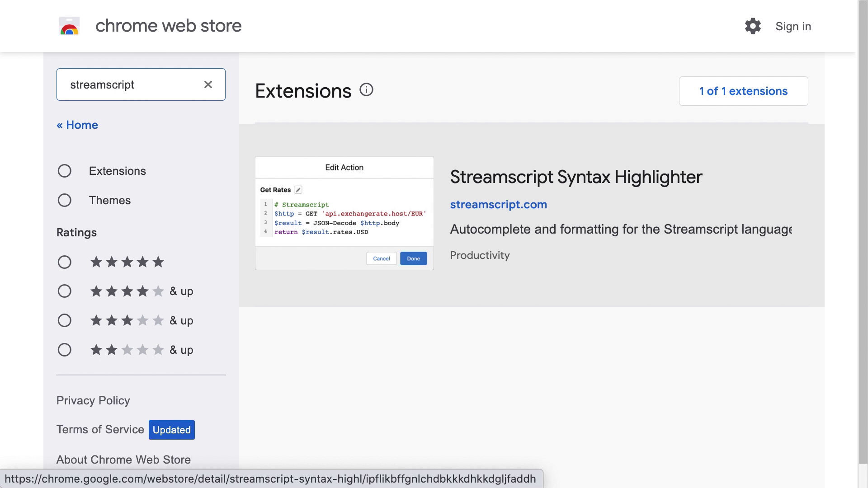
Task: Click the Extensions results heading
Action: click(303, 91)
